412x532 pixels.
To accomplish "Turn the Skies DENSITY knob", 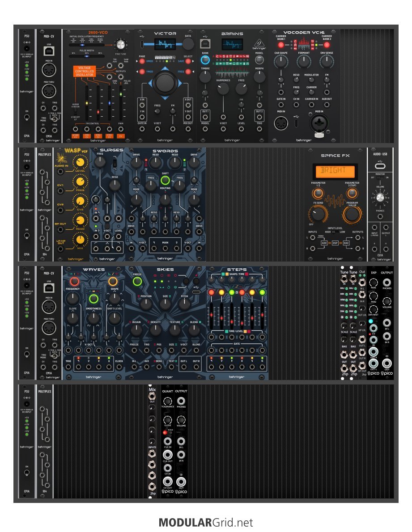I will coord(155,330).
